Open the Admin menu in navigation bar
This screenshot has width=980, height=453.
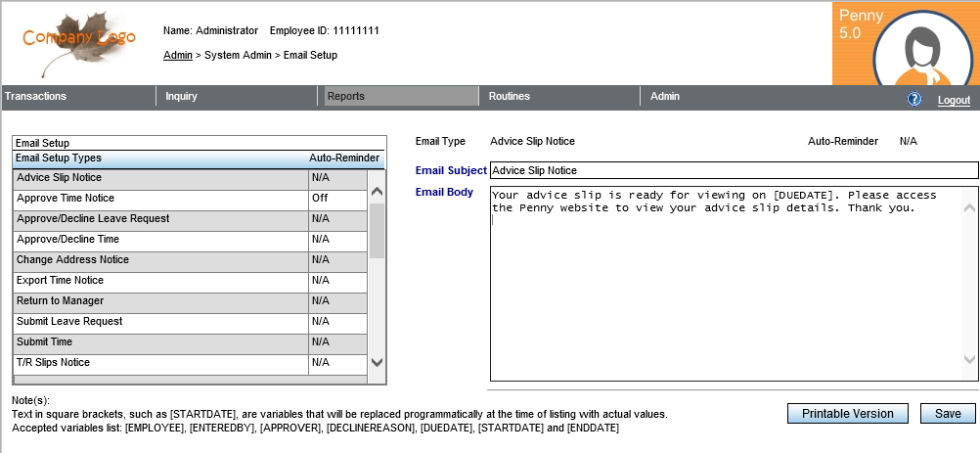(x=665, y=96)
